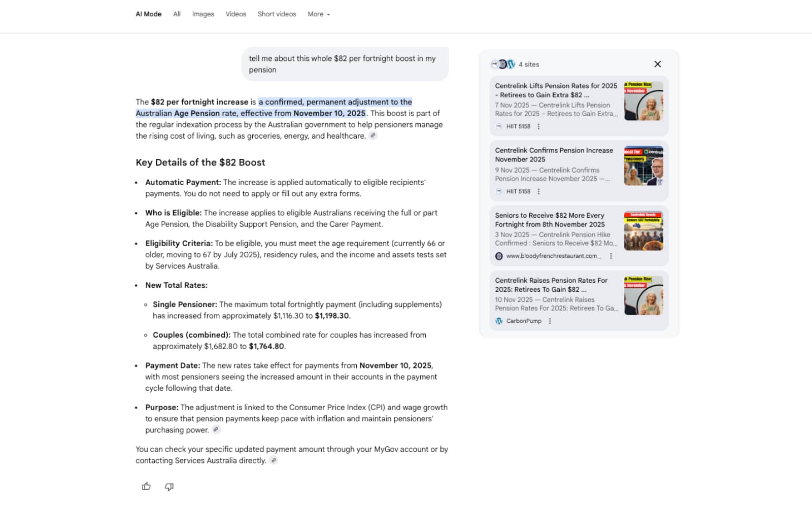Click thumbnail of 'Centrelink Raises Pension Rates' article
Viewport: 812px width, 505px height.
coord(643,295)
